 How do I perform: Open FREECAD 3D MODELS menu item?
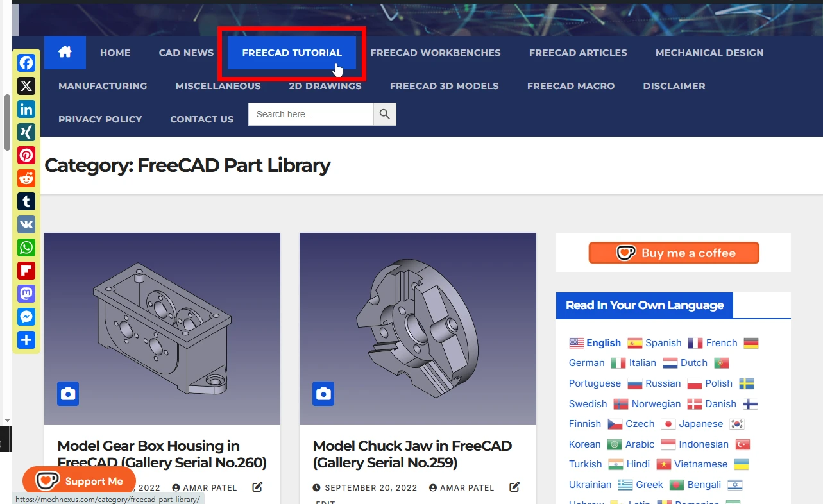(x=445, y=86)
